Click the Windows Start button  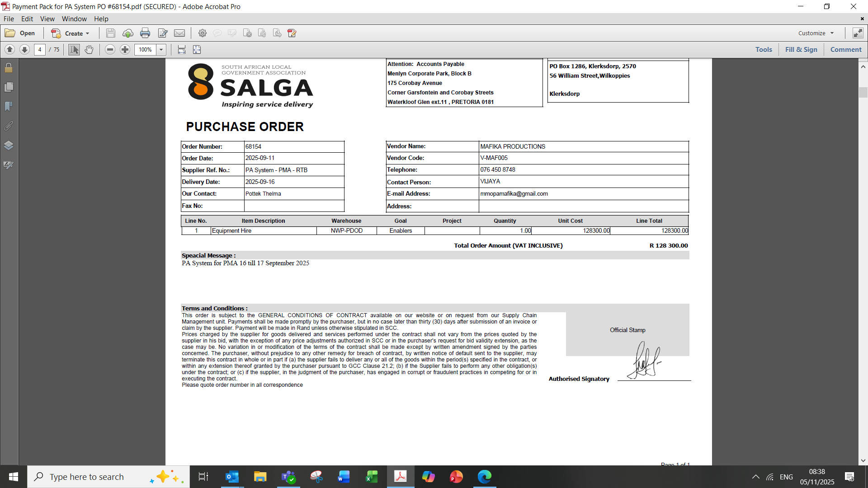point(13,477)
